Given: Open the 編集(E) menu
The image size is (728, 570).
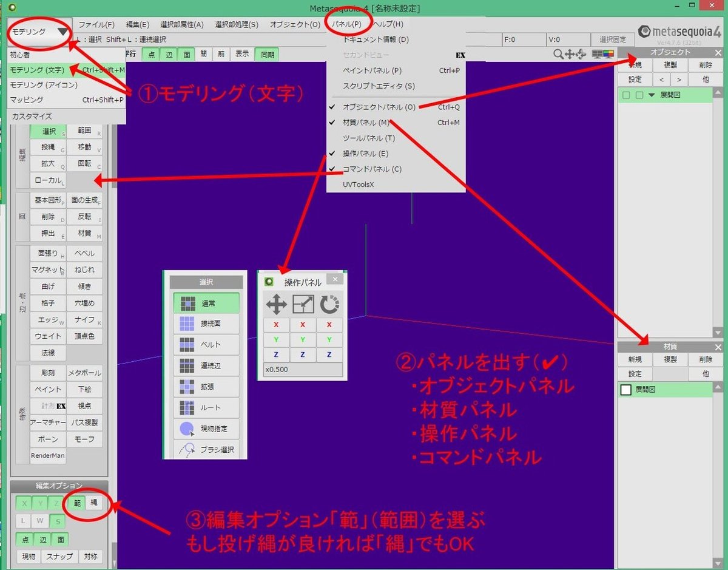Looking at the screenshot, I should tap(138, 25).
